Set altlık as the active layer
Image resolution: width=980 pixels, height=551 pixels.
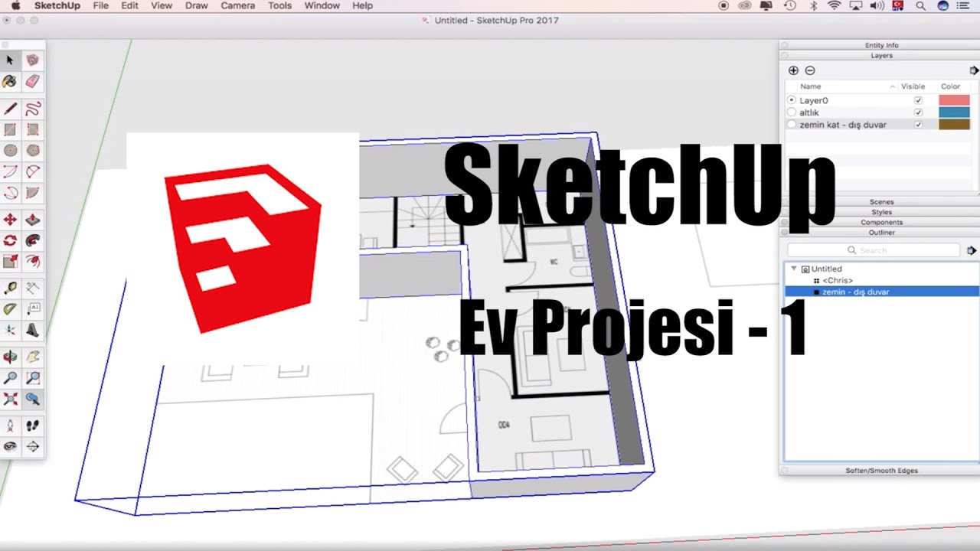click(x=792, y=112)
